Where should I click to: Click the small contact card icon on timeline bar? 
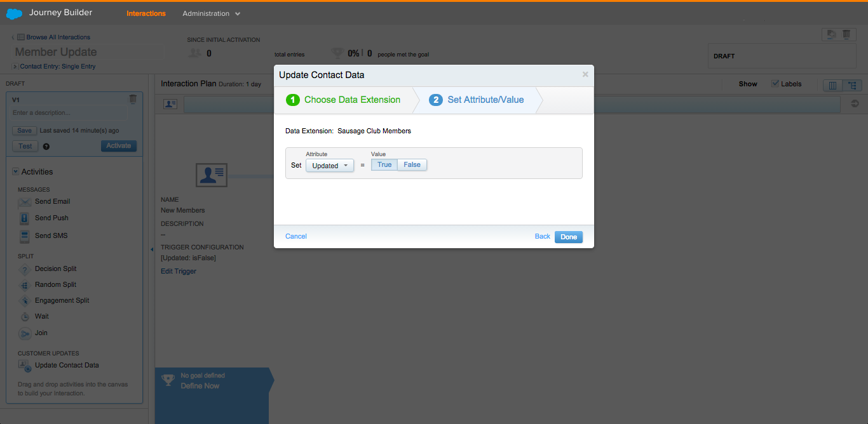pos(170,104)
